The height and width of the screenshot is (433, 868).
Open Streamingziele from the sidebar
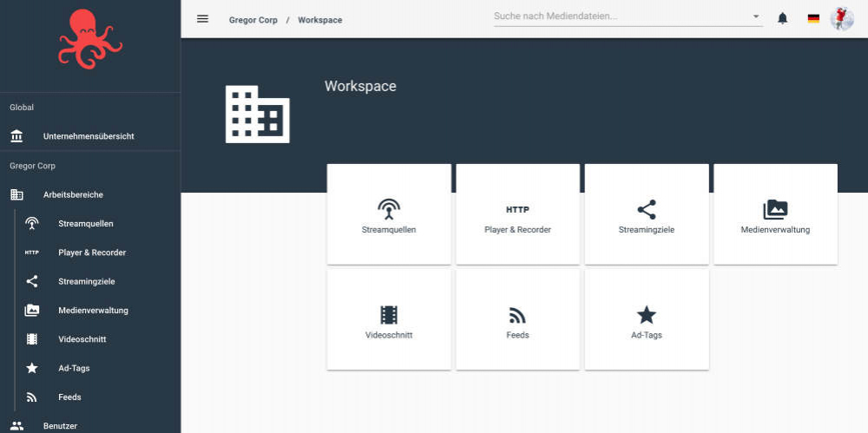[86, 281]
